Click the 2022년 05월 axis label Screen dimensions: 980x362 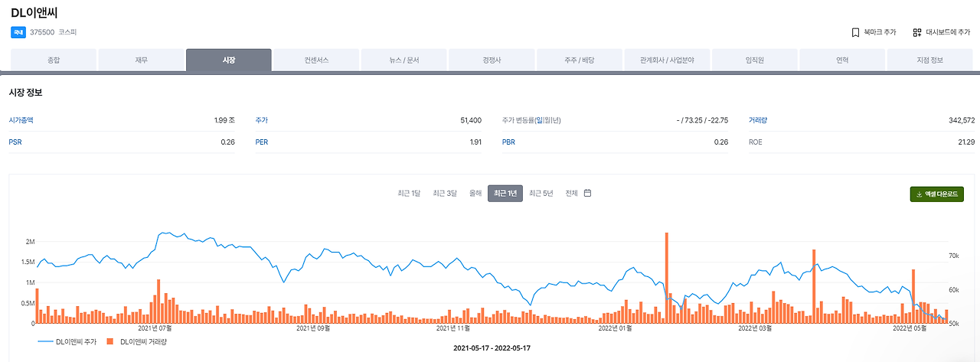click(x=911, y=328)
